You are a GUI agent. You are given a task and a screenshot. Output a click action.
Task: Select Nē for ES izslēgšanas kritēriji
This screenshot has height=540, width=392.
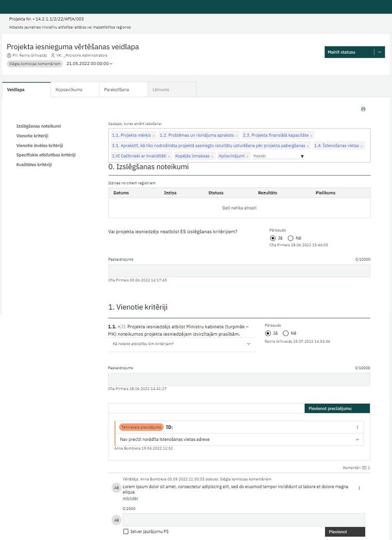(290, 238)
